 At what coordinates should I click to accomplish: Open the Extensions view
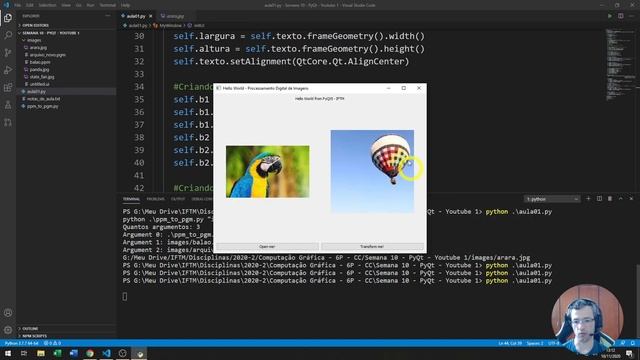pyautogui.click(x=8, y=88)
